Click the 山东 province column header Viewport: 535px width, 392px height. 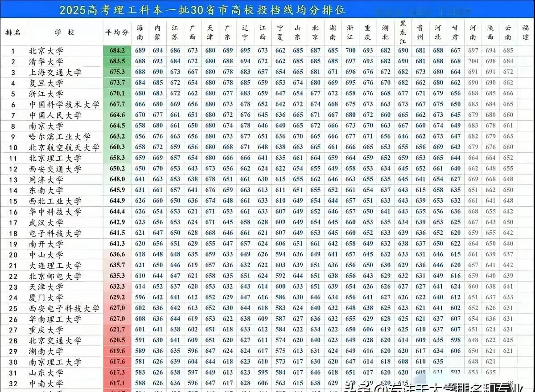click(x=298, y=33)
